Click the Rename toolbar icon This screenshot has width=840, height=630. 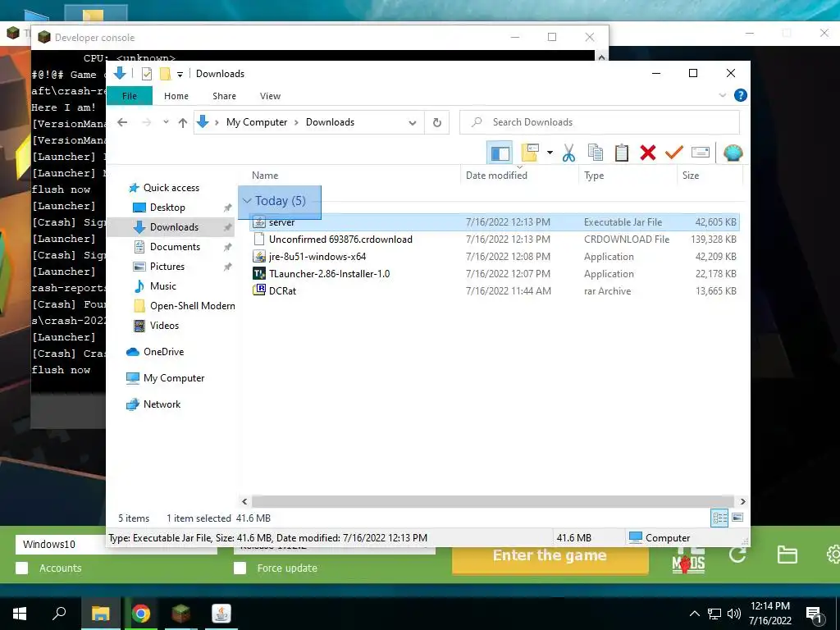point(701,153)
